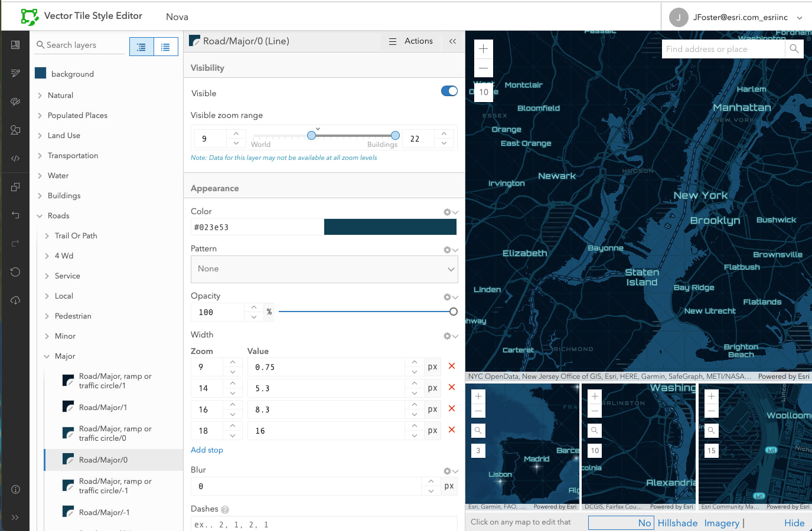Click the #023e53 color swatch

pos(390,227)
